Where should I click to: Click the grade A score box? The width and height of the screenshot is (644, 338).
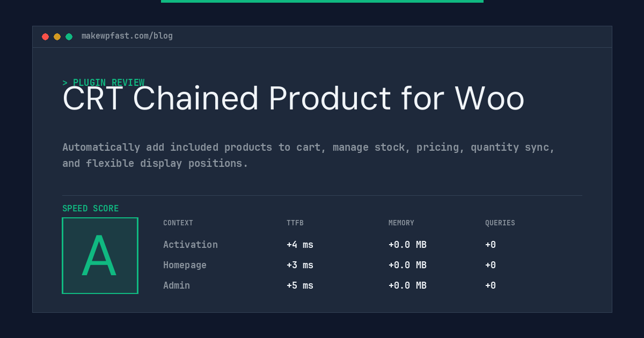(100, 255)
